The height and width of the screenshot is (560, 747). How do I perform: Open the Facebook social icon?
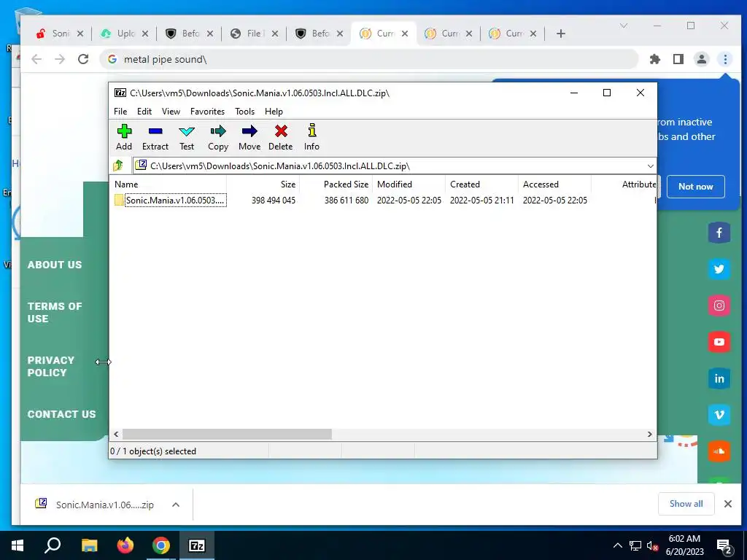(719, 233)
